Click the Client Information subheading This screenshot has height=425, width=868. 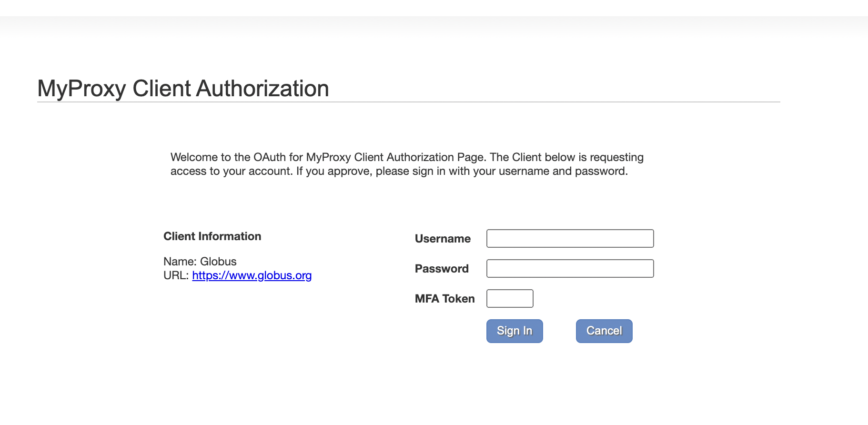[212, 236]
